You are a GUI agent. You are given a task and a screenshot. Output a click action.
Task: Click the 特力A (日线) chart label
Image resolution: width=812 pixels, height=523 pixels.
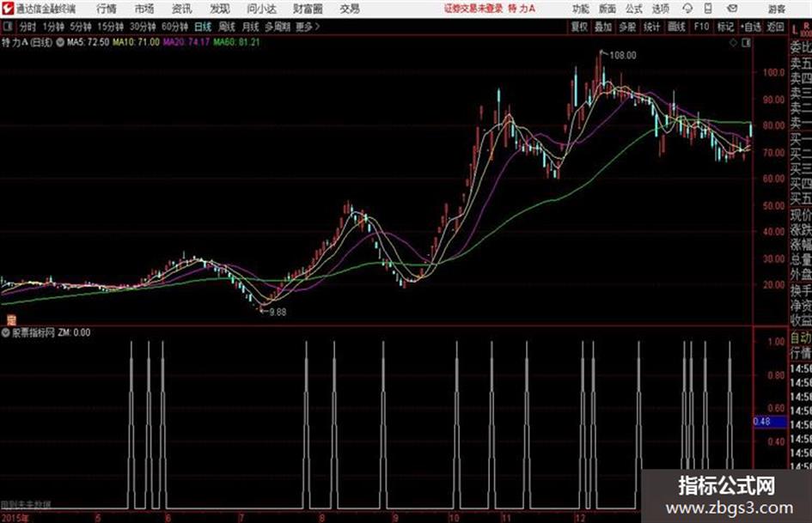coord(27,42)
